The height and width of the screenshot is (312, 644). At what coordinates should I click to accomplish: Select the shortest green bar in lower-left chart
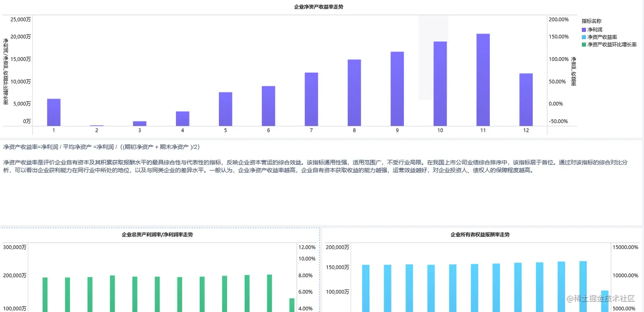pos(292,305)
